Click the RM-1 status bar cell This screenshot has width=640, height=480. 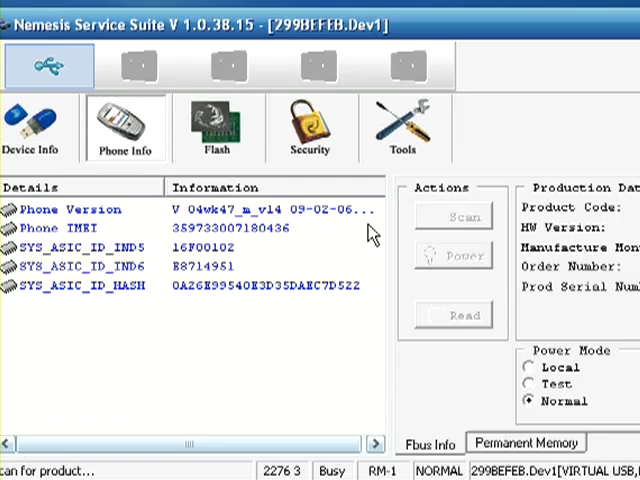coord(382,471)
